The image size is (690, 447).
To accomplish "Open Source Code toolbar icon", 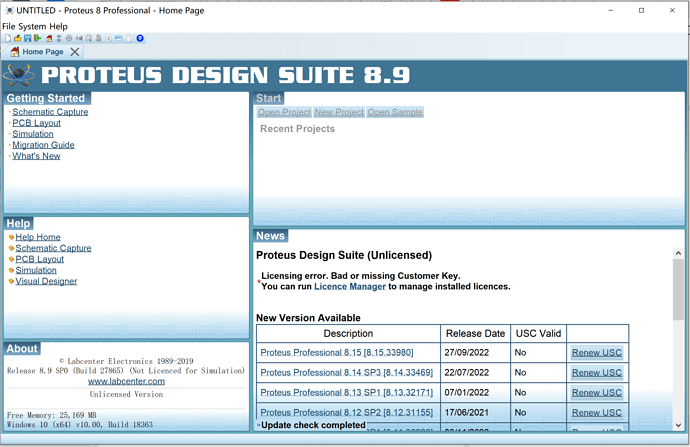I will (x=118, y=38).
